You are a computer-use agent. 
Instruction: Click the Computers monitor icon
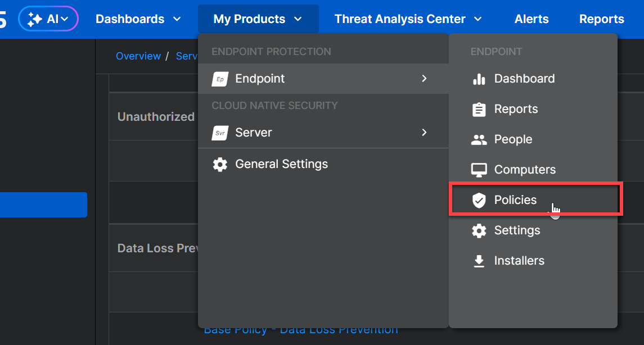tap(479, 170)
